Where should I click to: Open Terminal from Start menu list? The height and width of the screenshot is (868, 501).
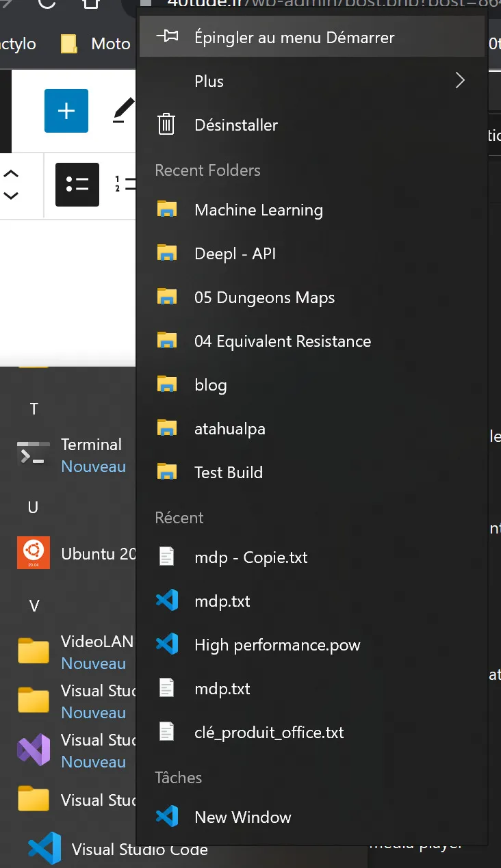tap(68, 455)
